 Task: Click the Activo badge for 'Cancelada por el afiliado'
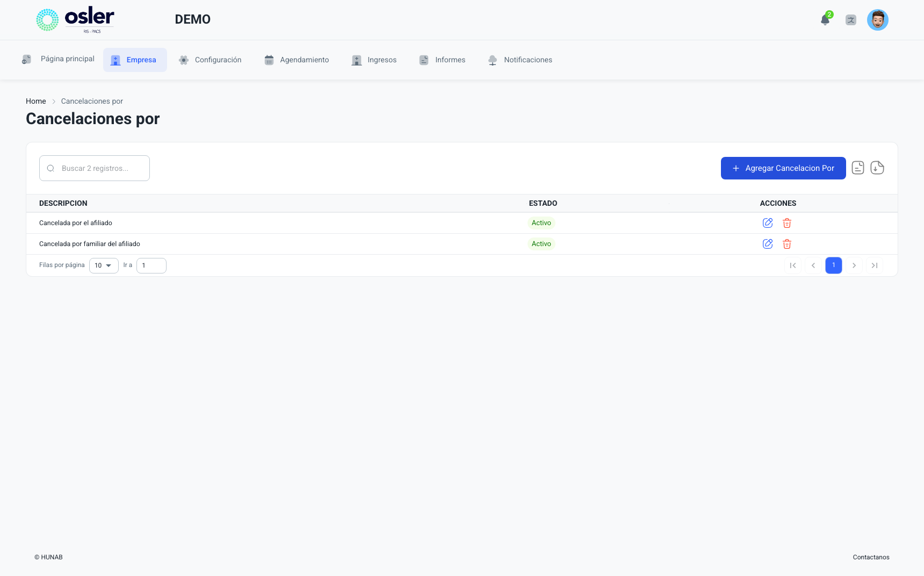pos(542,223)
